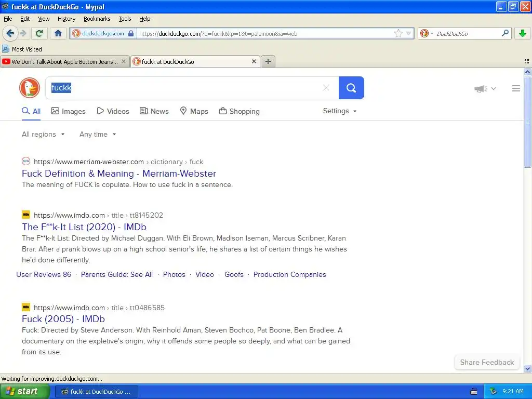Expand the Settings dropdown
Viewport: 532px width, 399px height.
[340, 111]
